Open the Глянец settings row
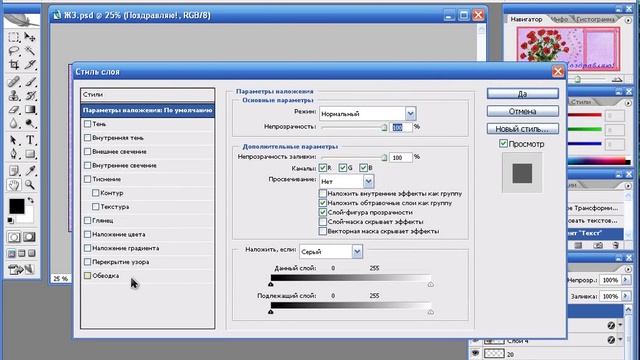640x360 pixels. click(147, 220)
